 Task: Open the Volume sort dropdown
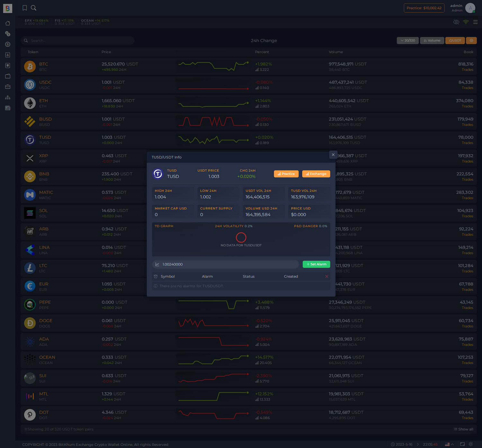432,41
